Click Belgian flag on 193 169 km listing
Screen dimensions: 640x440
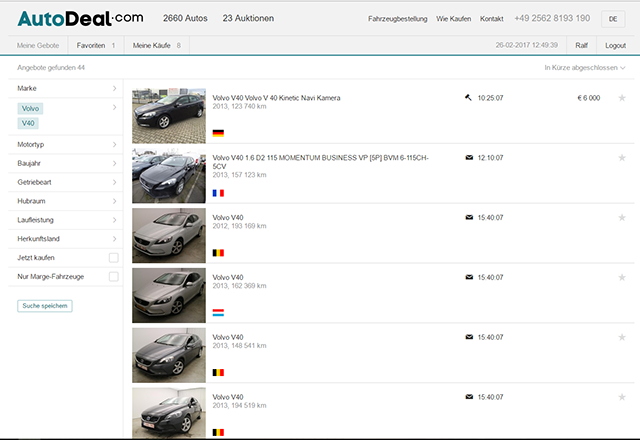(x=218, y=253)
